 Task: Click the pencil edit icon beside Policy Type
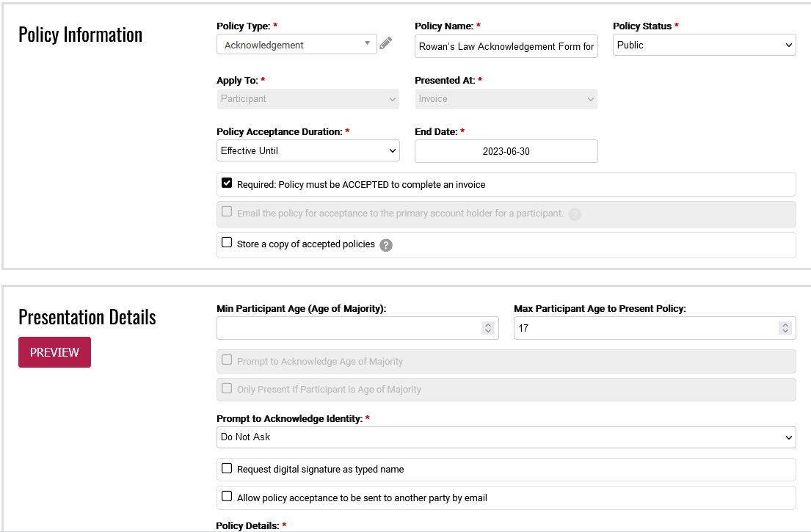tap(386, 44)
